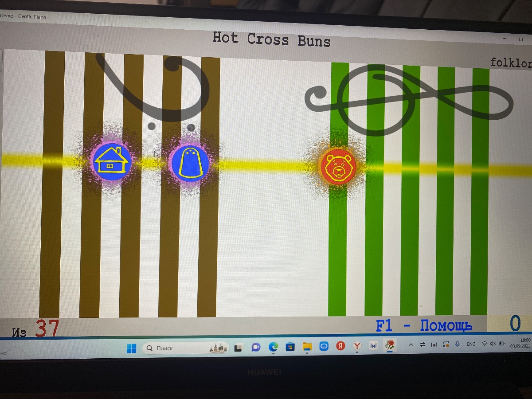Click the red bear note circle
This screenshot has width=532, height=399.
click(339, 166)
